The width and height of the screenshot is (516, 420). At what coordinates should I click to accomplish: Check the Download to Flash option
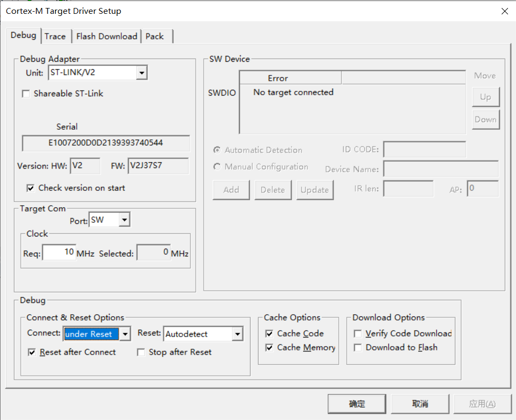point(357,348)
